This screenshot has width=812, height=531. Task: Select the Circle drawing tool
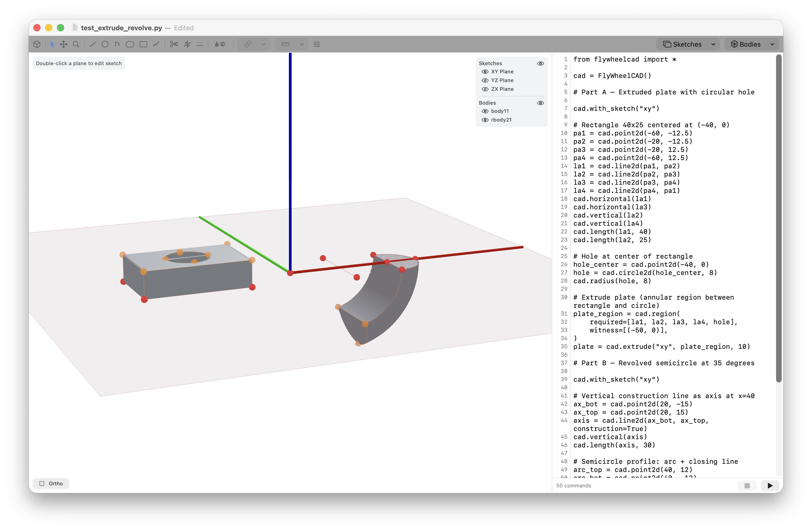[105, 44]
